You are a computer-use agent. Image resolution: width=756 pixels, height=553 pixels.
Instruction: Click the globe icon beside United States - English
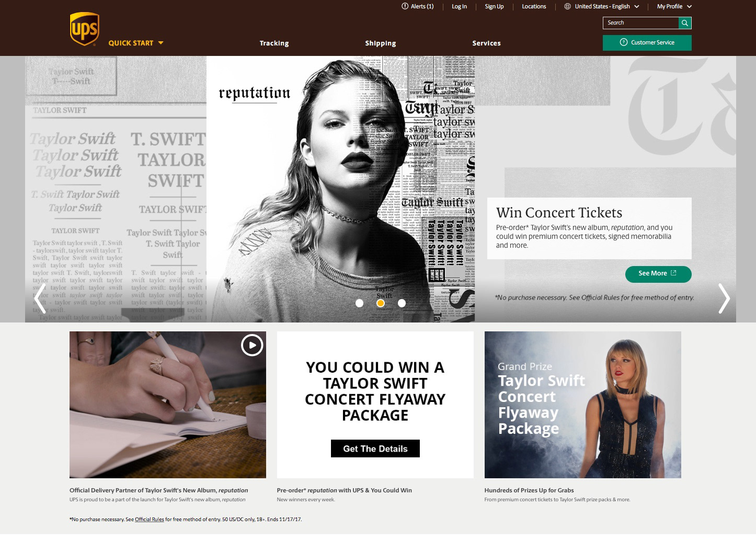[567, 6]
